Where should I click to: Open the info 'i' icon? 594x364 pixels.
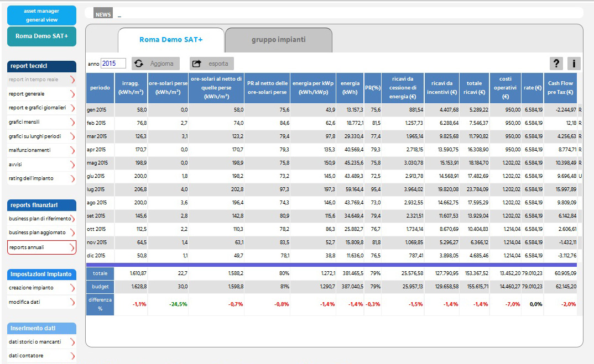click(574, 64)
